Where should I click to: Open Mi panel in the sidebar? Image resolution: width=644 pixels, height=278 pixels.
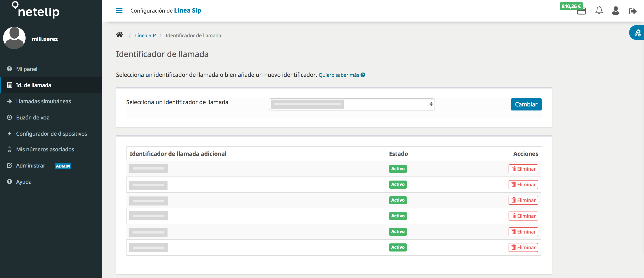[x=26, y=69]
